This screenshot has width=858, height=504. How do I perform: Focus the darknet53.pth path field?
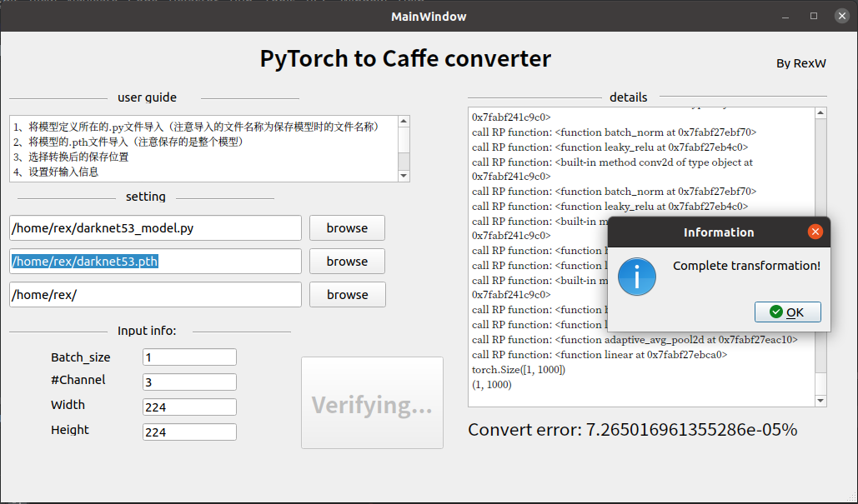pyautogui.click(x=155, y=262)
